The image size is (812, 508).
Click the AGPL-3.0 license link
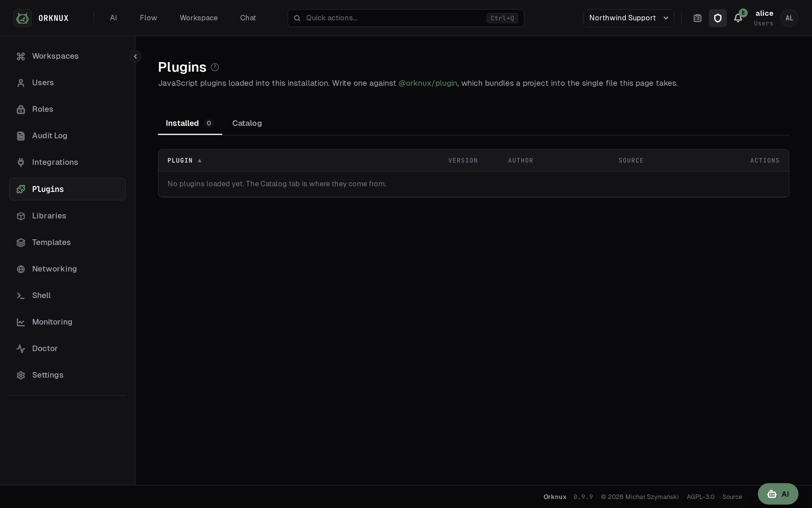[x=700, y=497]
